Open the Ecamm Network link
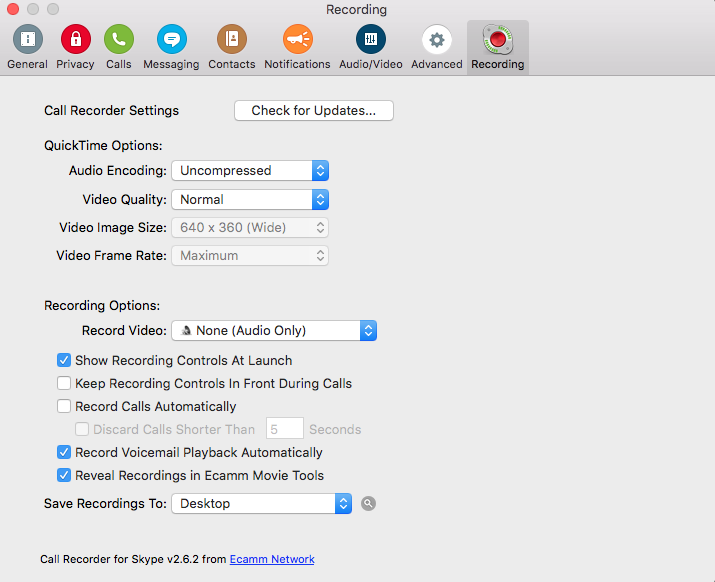The width and height of the screenshot is (715, 582). point(272,559)
